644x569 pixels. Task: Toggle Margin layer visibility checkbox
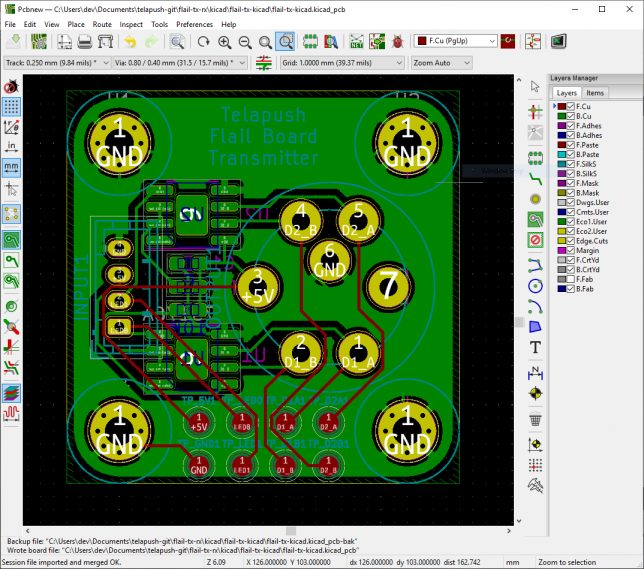[570, 251]
